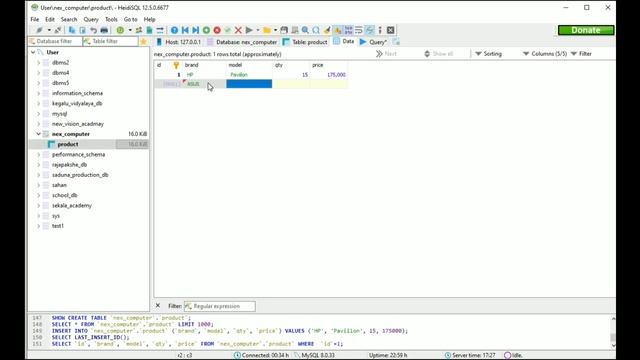This screenshot has height=360, width=640.
Task: Open the Help menu
Action: (149, 19)
